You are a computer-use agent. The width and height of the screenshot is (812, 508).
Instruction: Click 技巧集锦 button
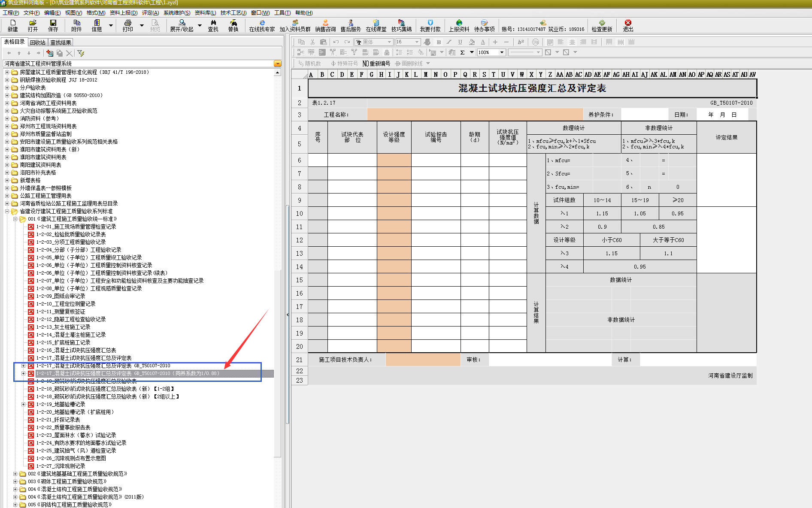[401, 26]
